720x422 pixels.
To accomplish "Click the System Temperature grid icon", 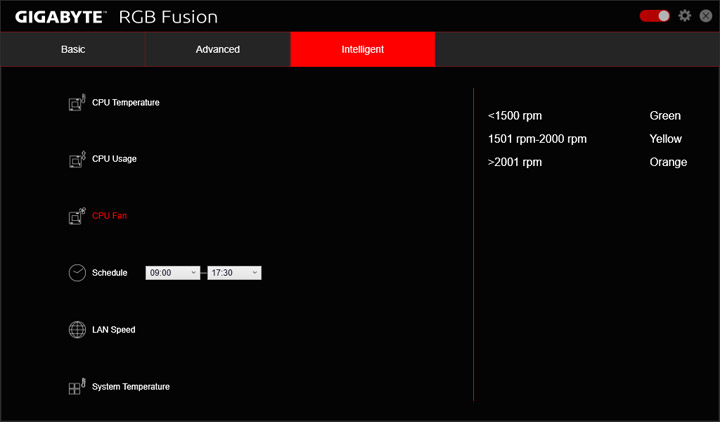I will point(77,387).
